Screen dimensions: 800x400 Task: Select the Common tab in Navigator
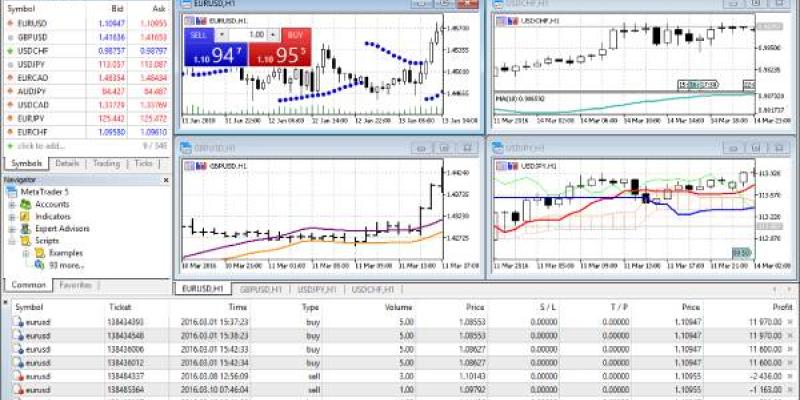point(29,285)
